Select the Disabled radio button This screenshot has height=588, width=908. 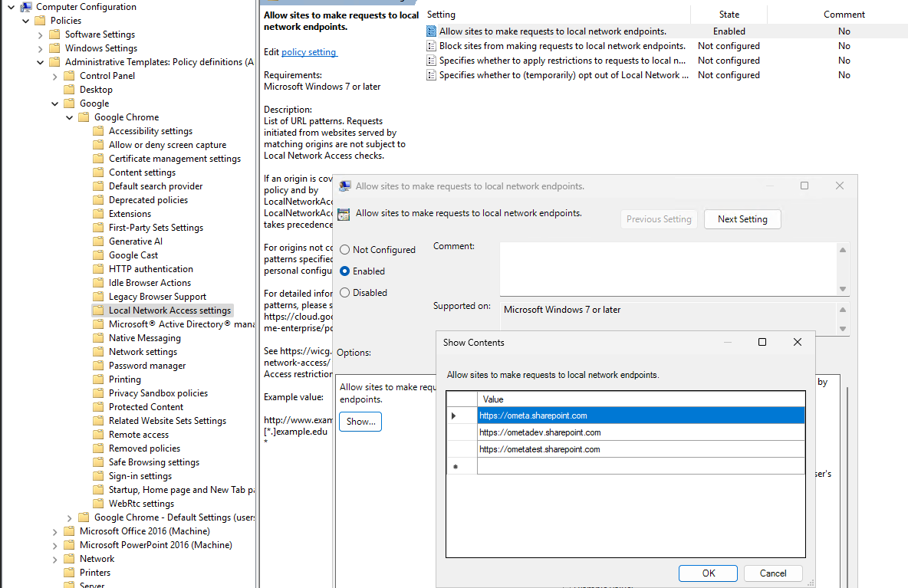click(344, 293)
